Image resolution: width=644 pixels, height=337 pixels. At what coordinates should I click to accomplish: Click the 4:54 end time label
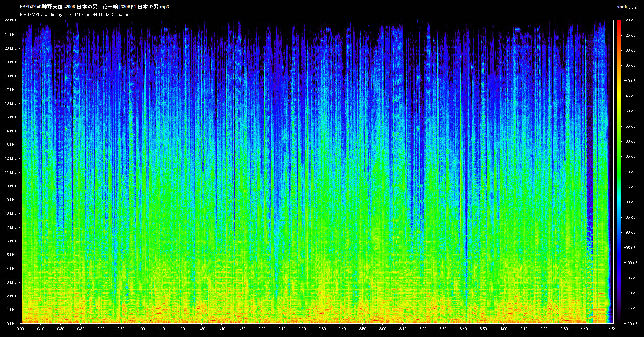tap(612, 329)
